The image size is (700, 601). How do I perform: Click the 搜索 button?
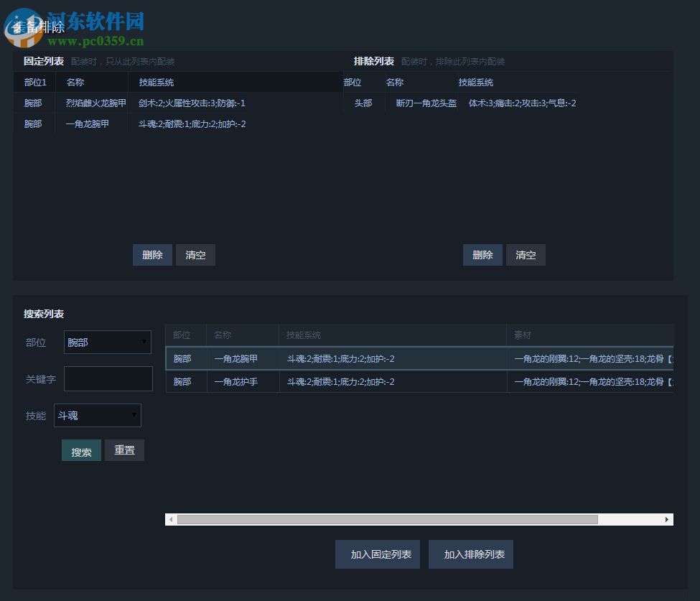[81, 450]
